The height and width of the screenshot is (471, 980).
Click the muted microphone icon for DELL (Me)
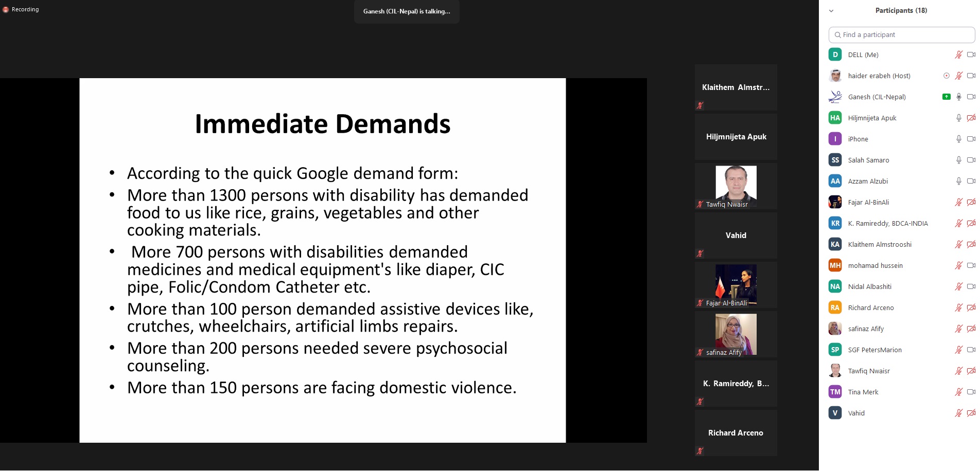pyautogui.click(x=958, y=55)
